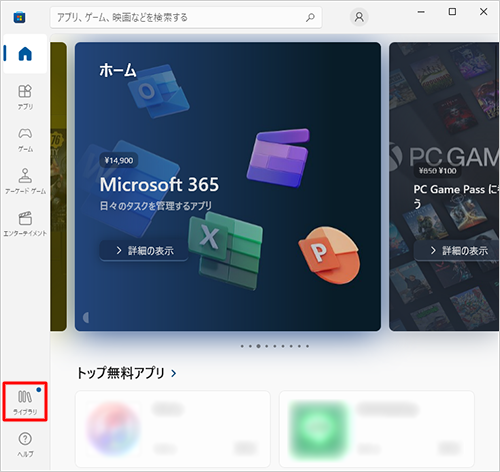
Task: Click the ¥14,900 price label
Action: pyautogui.click(x=119, y=161)
